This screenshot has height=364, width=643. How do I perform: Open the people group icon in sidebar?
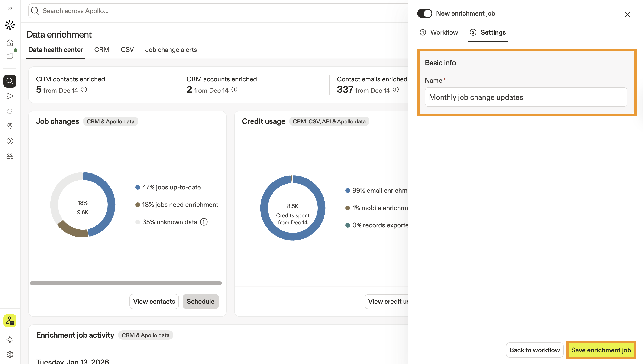click(x=10, y=156)
